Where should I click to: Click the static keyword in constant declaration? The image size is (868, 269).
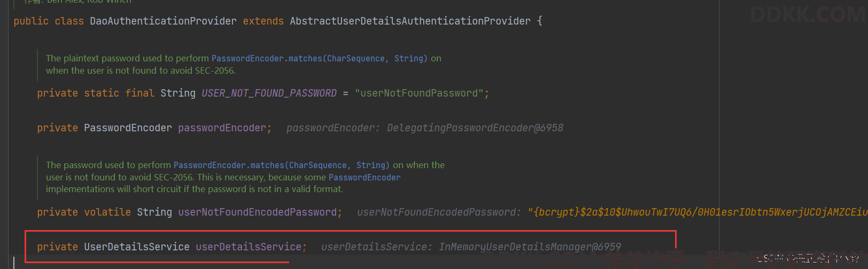point(102,93)
